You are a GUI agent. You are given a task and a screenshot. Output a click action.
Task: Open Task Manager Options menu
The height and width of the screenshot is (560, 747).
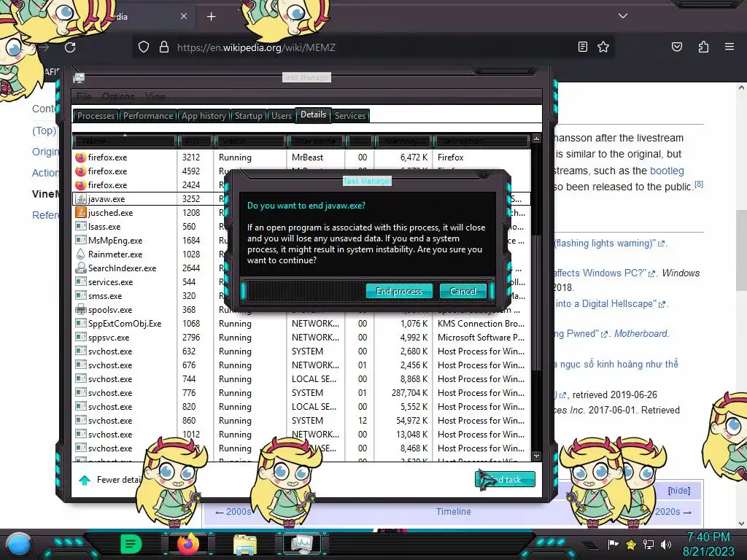(118, 96)
